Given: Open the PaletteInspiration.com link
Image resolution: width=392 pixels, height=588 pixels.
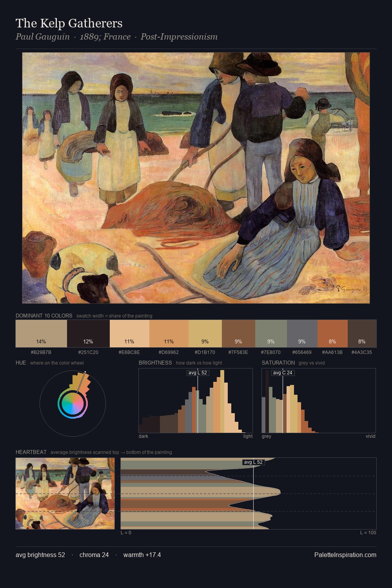Looking at the screenshot, I should (x=345, y=555).
